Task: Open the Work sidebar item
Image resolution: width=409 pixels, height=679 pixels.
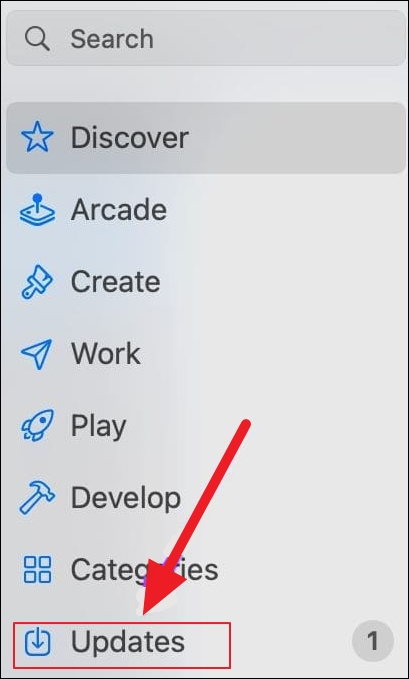Action: pyautogui.click(x=206, y=354)
